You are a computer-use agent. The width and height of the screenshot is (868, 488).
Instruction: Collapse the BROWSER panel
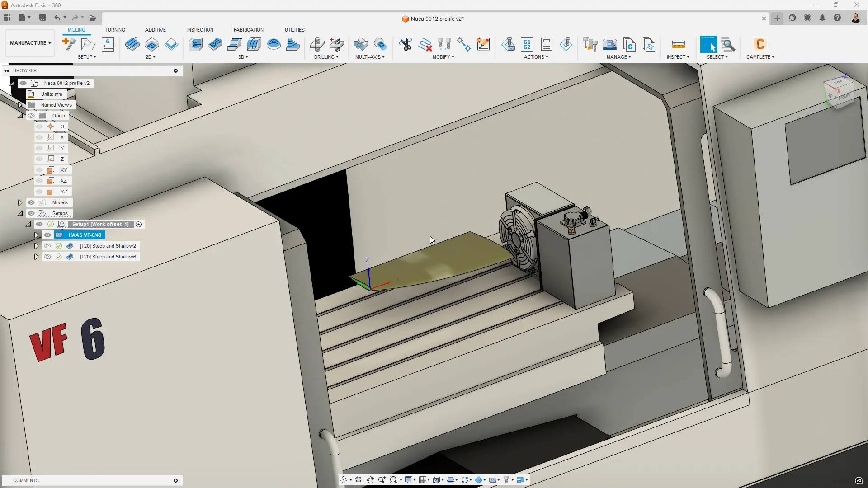6,70
